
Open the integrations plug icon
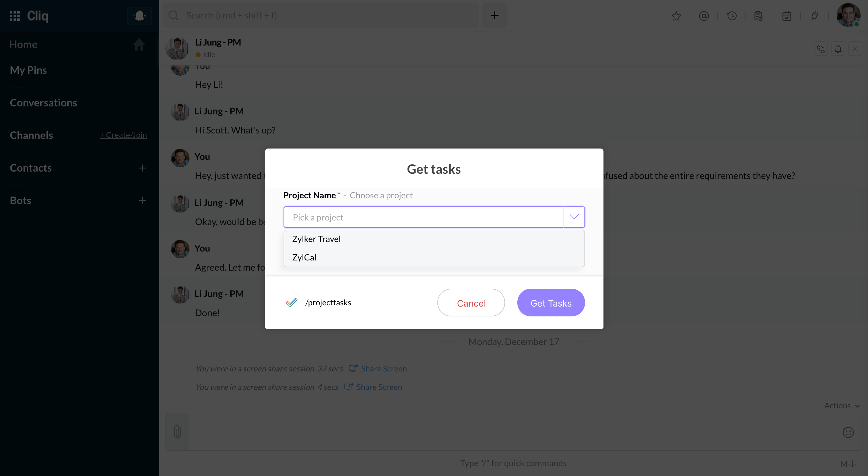pyautogui.click(x=814, y=16)
